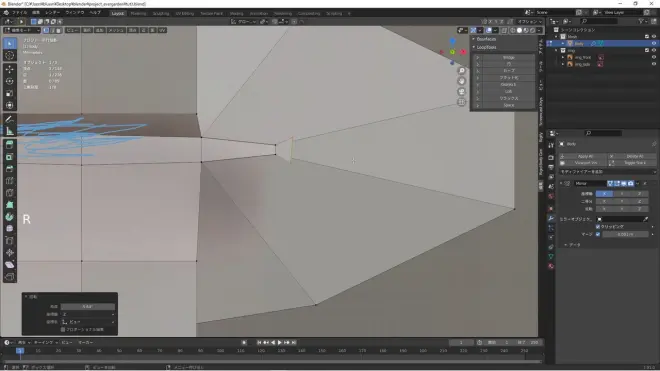Click the Merge distance value field
Viewport: 660px width, 371px height.
click(625, 234)
